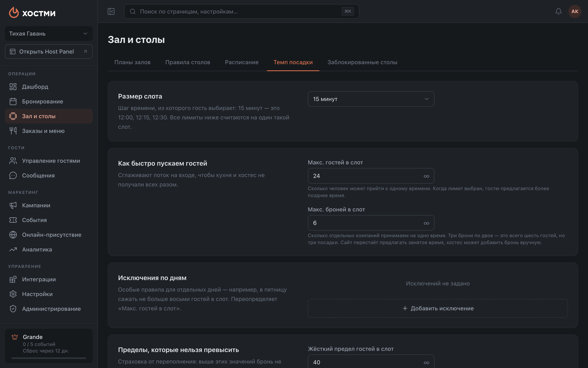Collapse the sidebar with panel toggle icon
Viewport: 588px width, 368px height.
click(x=111, y=11)
